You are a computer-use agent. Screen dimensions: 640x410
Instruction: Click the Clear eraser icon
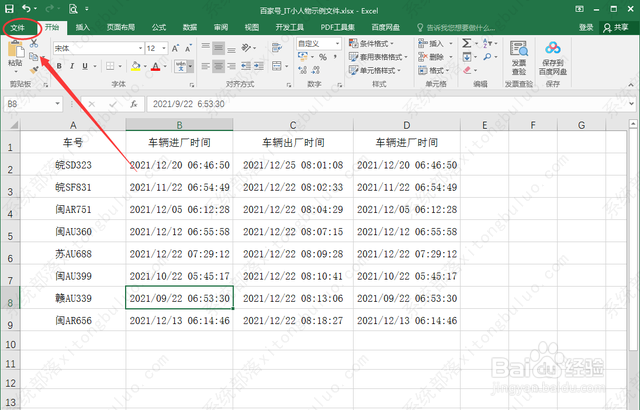467,70
